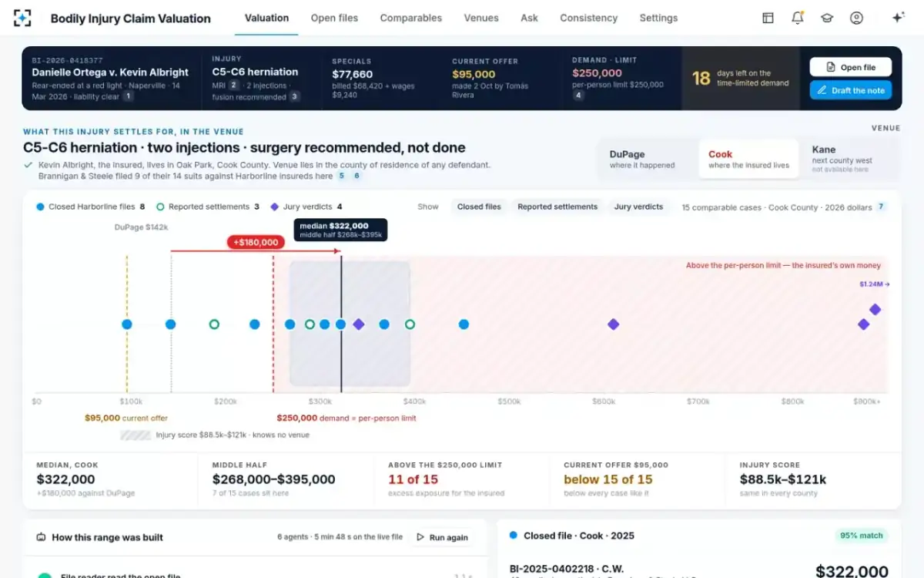924x578 pixels.
Task: Open citation badge 1 after liability clear
Action: [128, 96]
